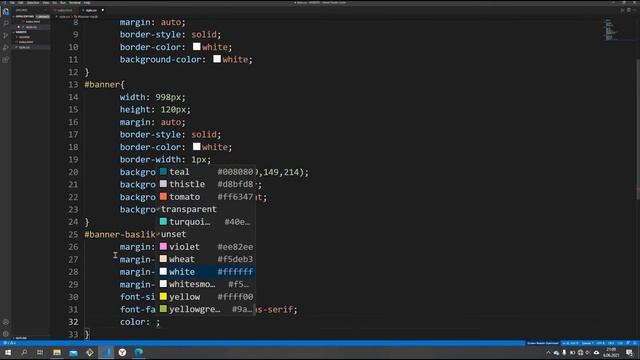Click the taskbar clock showing date

(x=611, y=353)
